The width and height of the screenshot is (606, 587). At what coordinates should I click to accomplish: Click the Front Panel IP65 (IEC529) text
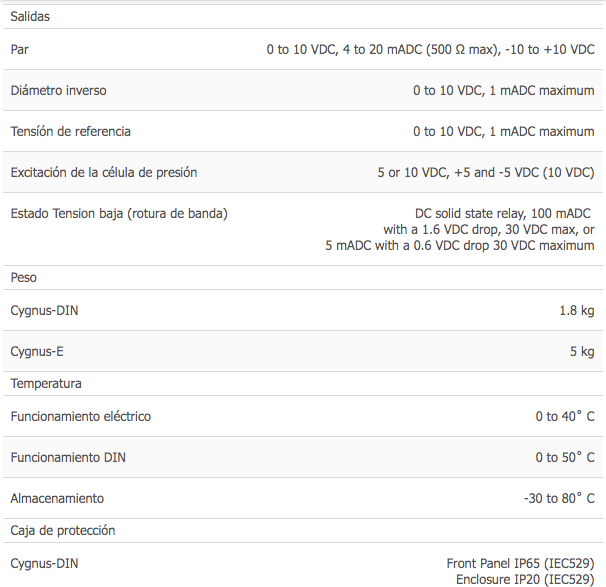(520, 563)
